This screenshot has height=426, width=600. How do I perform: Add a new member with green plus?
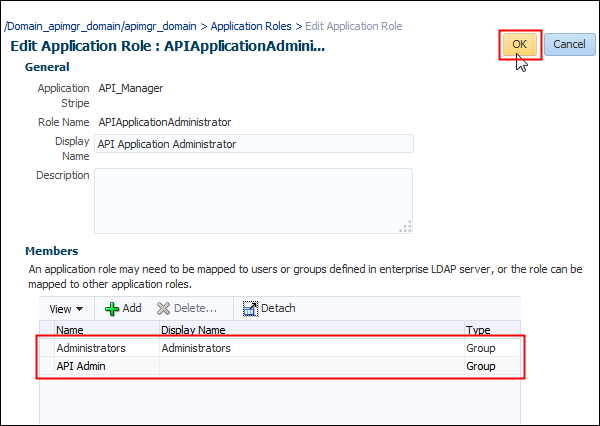(x=123, y=308)
